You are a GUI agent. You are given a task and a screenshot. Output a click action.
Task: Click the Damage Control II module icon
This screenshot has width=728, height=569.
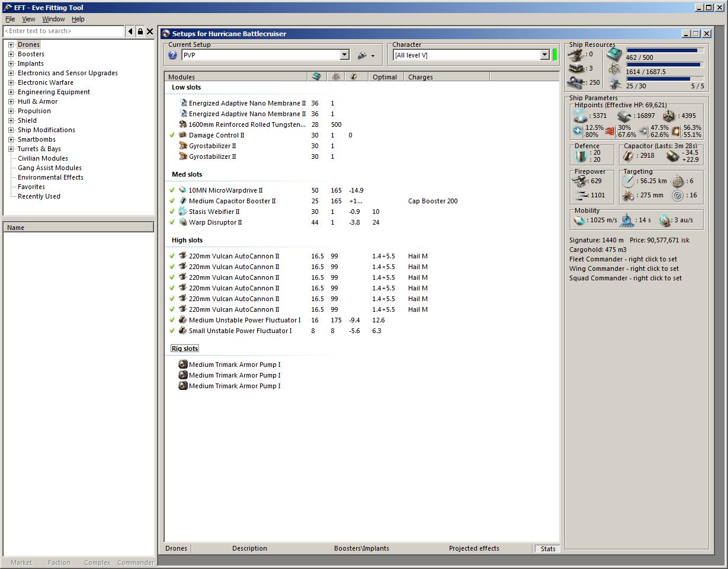pos(183,135)
